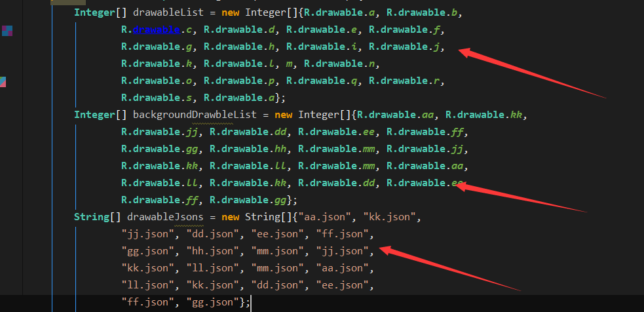Click the R.drawable.o entry
The image size is (644, 312).
pos(157,81)
